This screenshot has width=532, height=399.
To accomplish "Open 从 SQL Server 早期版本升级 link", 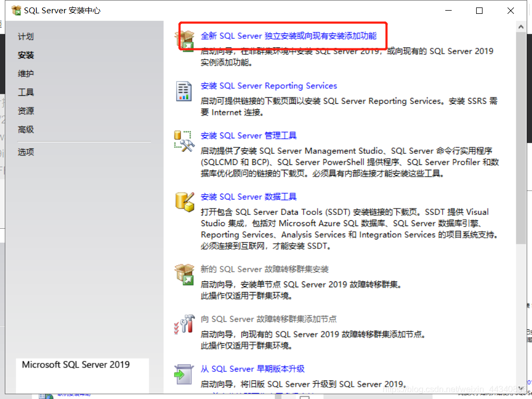I will tap(253, 369).
